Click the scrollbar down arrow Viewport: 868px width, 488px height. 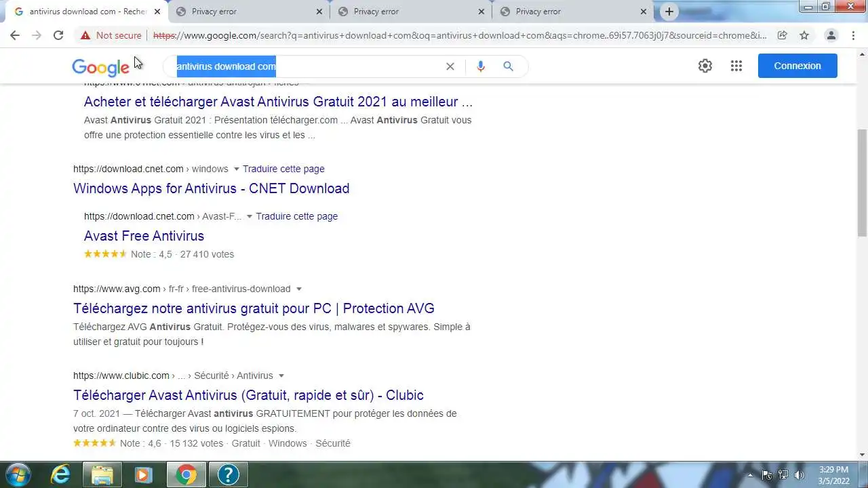coord(862,455)
